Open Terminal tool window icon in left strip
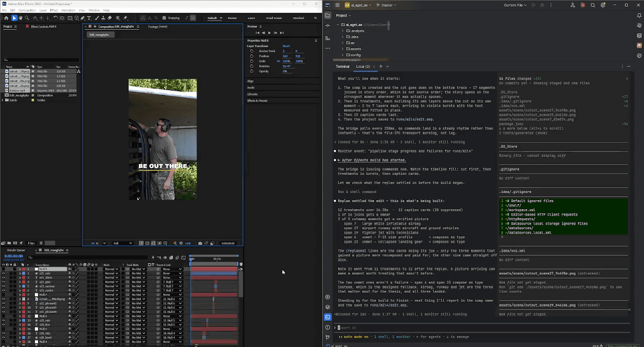This screenshot has height=347, width=644. 328,317
